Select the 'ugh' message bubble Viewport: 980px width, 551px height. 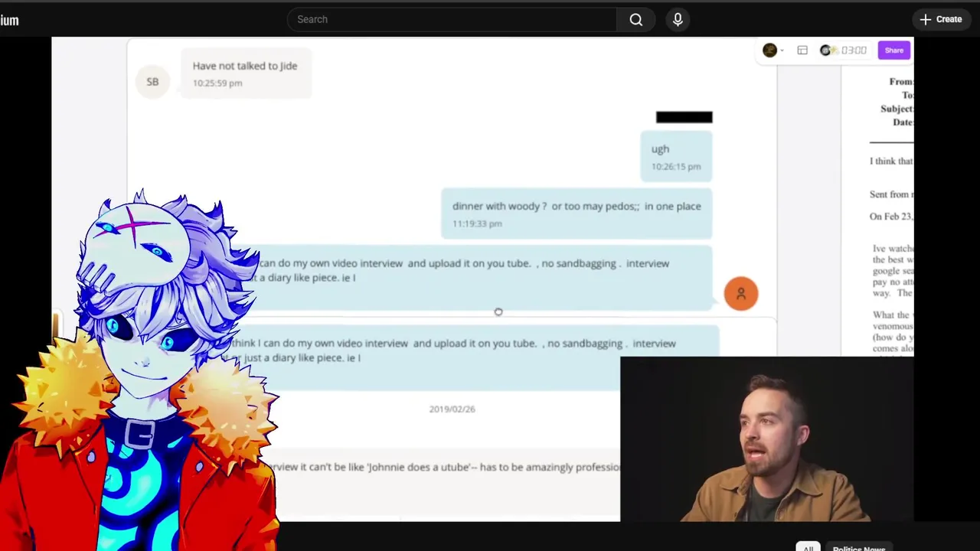(x=676, y=157)
